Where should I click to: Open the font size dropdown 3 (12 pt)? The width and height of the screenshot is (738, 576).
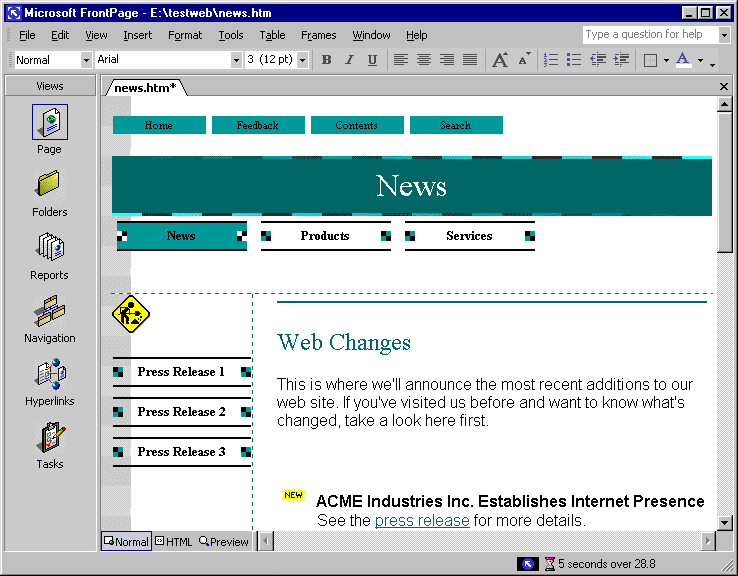click(303, 60)
